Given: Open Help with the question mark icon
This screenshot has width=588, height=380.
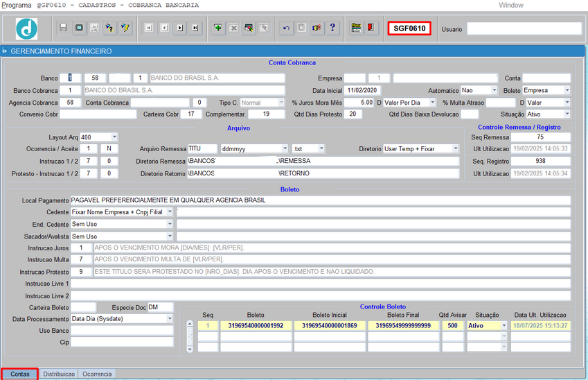Looking at the screenshot, I should point(332,28).
